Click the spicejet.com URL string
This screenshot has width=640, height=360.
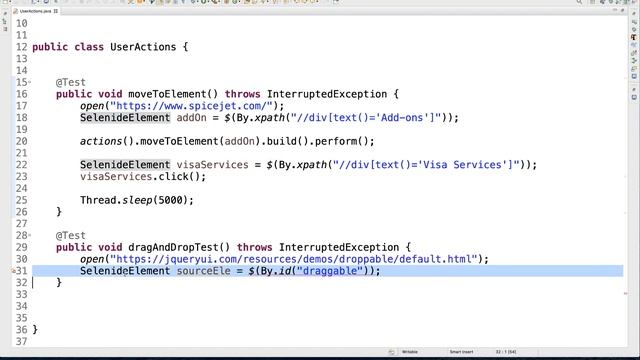pyautogui.click(x=191, y=106)
